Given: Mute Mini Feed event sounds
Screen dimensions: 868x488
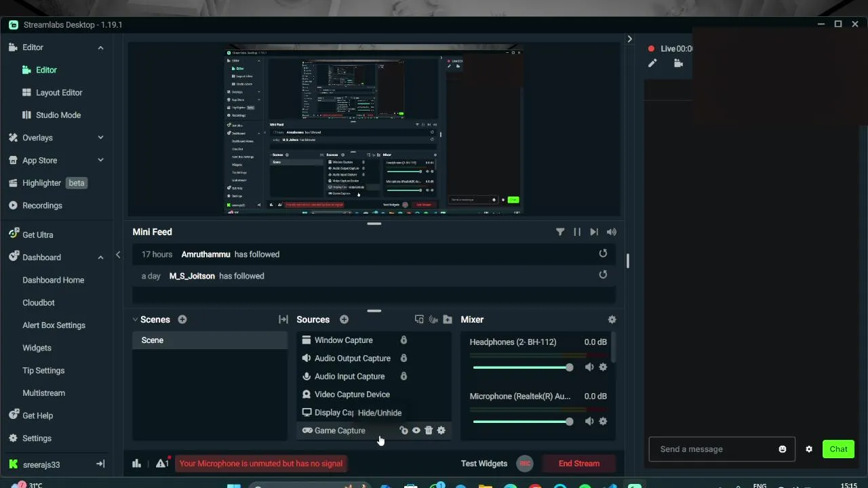Looking at the screenshot, I should click(612, 232).
